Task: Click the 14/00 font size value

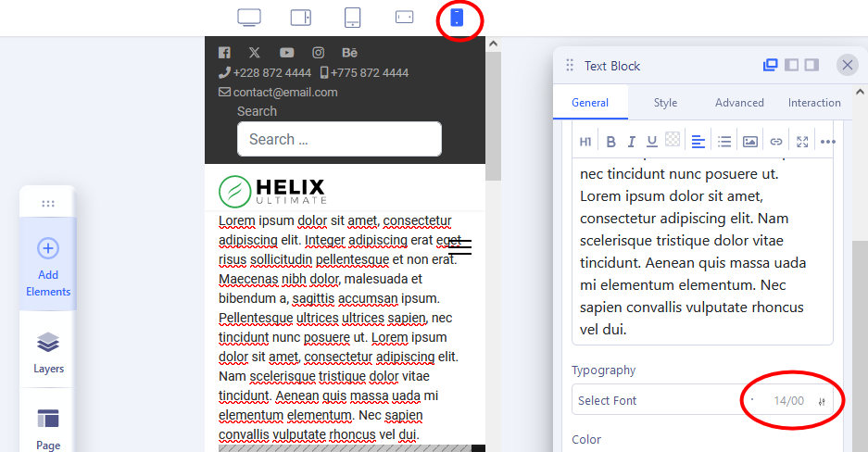Action: [789, 400]
